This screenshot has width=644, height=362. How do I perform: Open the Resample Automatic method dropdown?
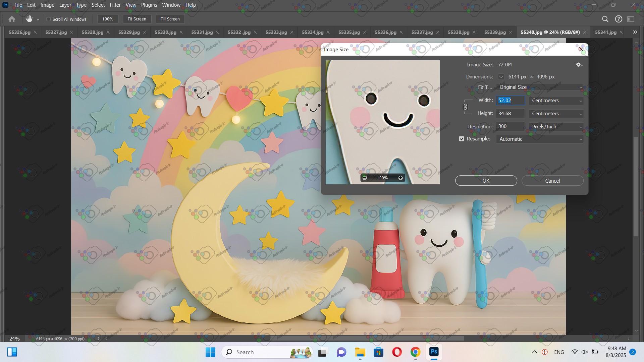(540, 139)
